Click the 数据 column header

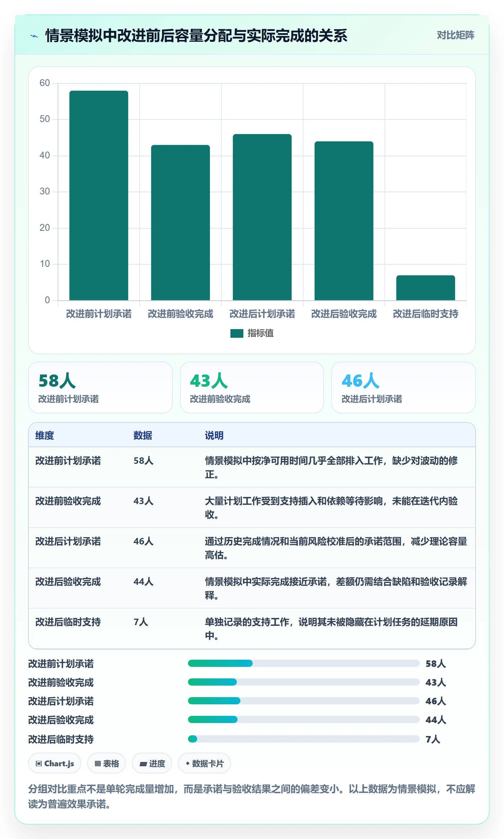pos(143,435)
